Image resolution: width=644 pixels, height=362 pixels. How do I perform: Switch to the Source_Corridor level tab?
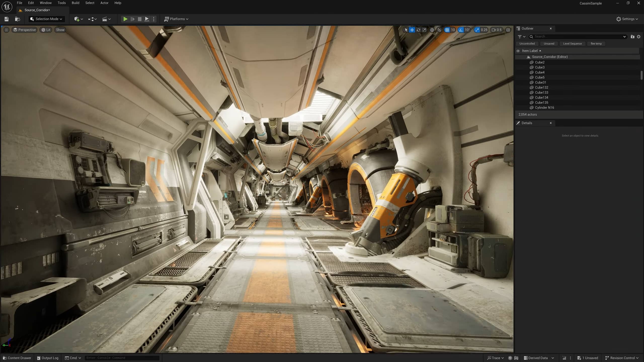click(x=37, y=10)
